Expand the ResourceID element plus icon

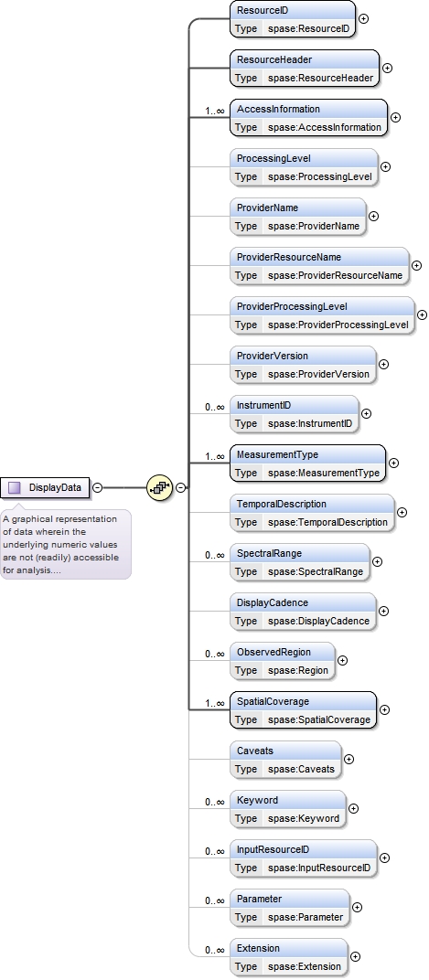[x=363, y=19]
